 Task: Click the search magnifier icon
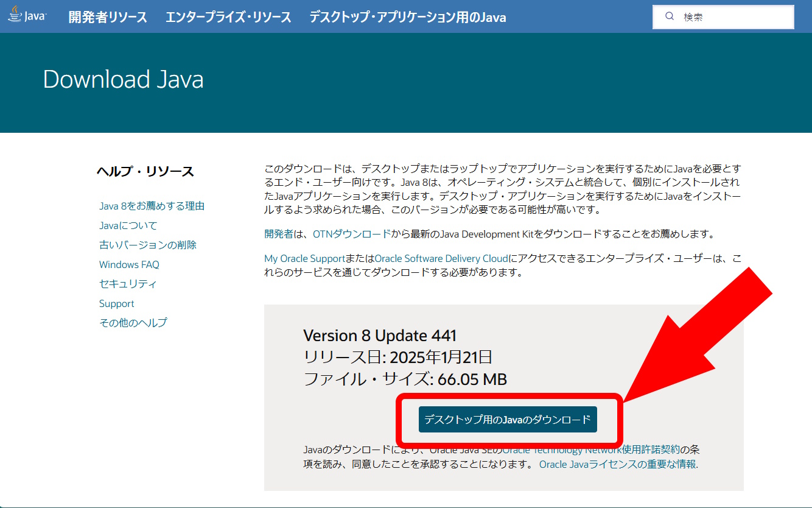coord(670,16)
